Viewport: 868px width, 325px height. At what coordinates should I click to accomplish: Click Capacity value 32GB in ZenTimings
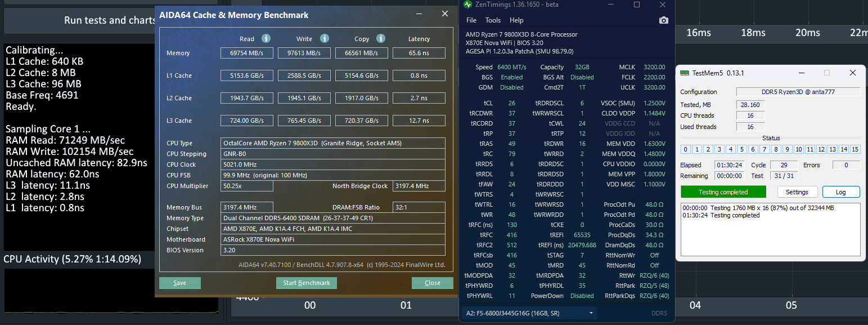point(582,67)
